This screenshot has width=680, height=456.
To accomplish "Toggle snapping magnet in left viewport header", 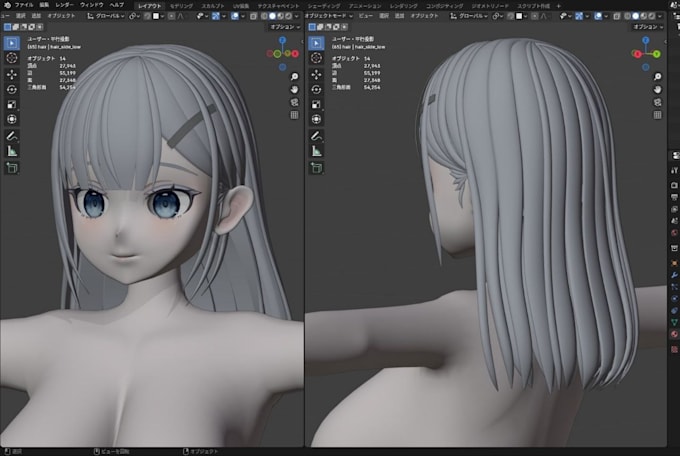I will [x=147, y=16].
